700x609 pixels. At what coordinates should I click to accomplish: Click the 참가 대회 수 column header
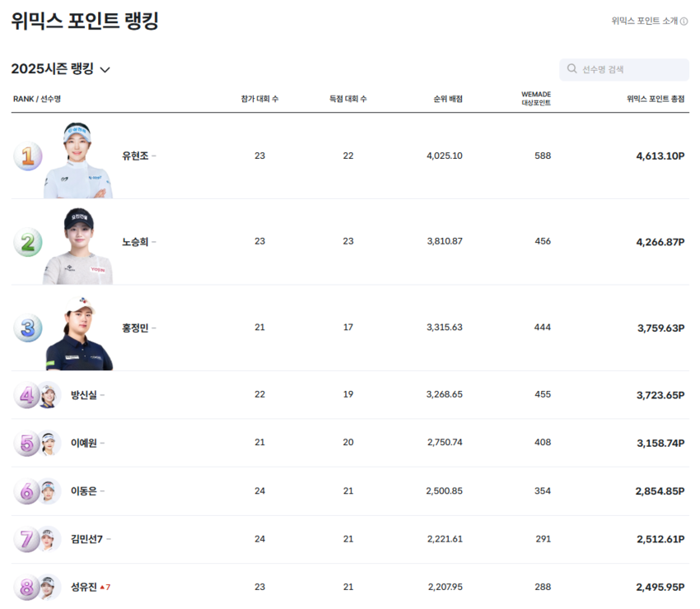(x=259, y=99)
